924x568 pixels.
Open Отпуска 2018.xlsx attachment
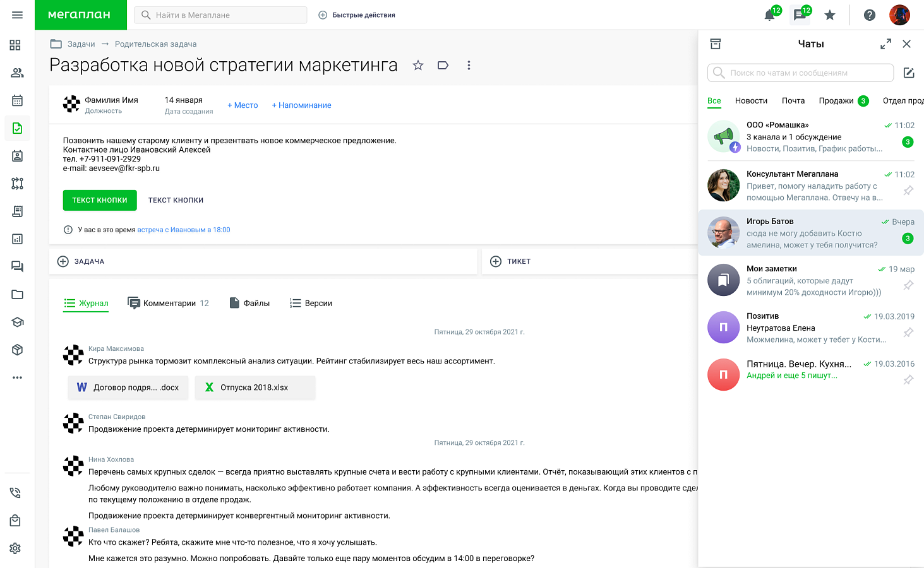[x=255, y=388]
